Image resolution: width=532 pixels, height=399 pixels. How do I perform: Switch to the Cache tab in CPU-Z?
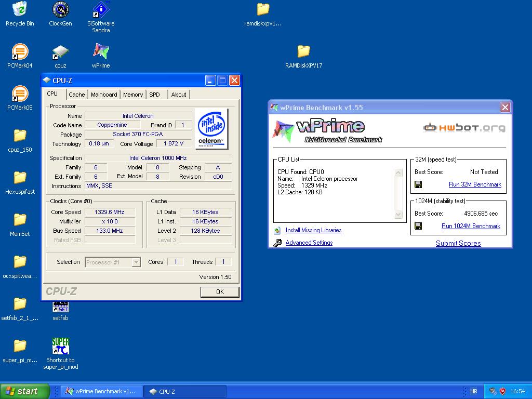pos(77,95)
